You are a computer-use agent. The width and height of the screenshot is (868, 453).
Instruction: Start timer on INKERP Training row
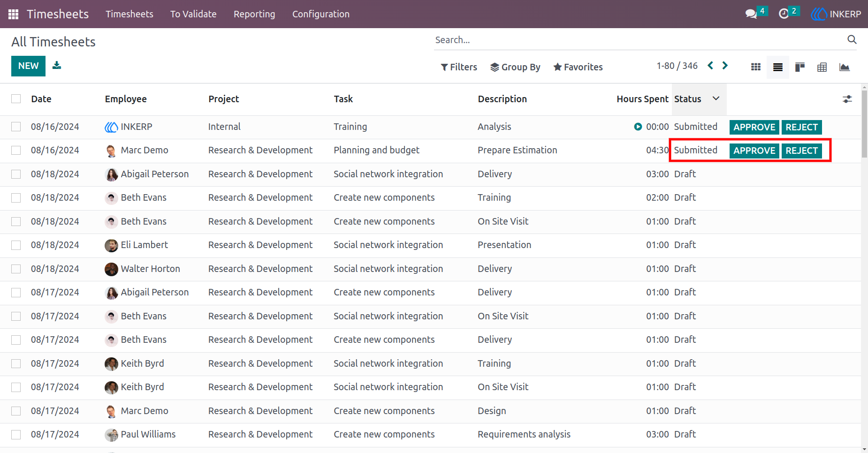click(x=638, y=127)
